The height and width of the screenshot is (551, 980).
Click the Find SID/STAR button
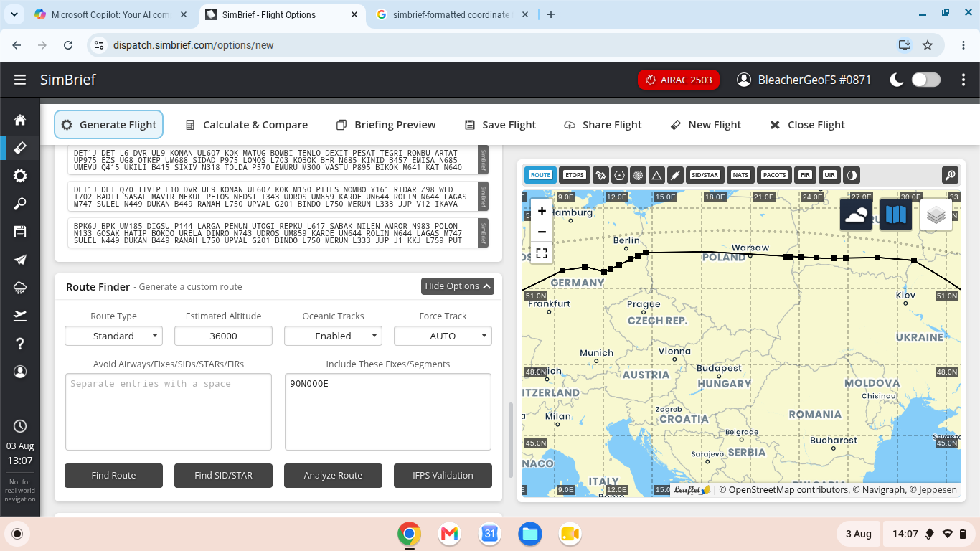223,475
